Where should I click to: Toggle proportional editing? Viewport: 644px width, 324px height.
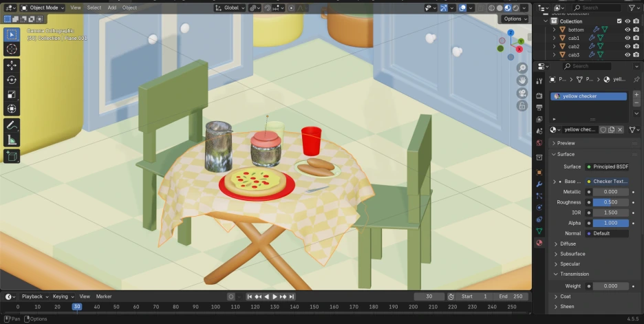(x=291, y=8)
